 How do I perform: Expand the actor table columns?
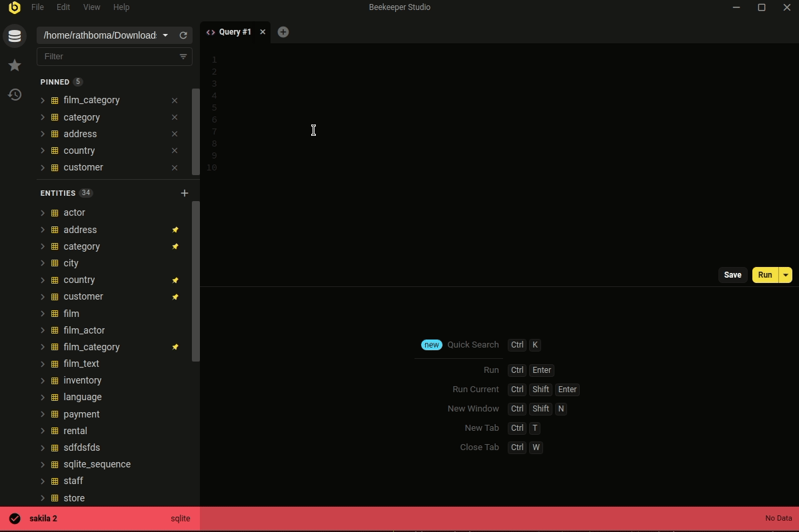[x=43, y=213]
